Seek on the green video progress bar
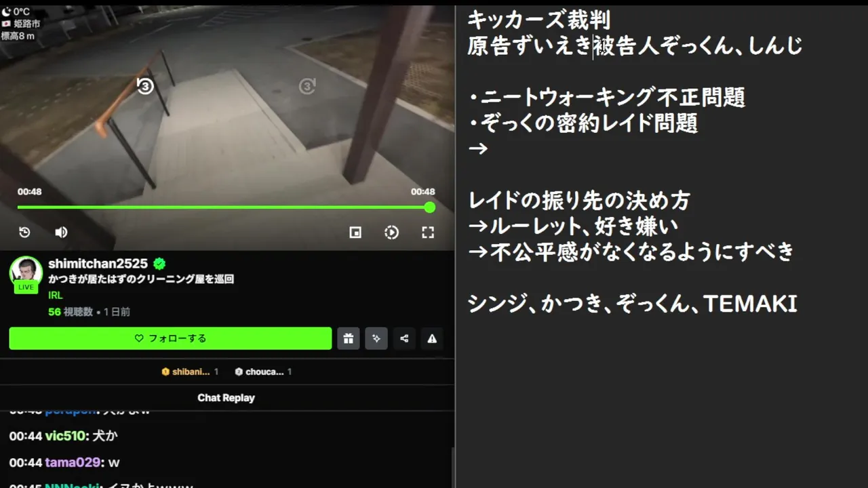This screenshot has height=488, width=868. [224, 207]
